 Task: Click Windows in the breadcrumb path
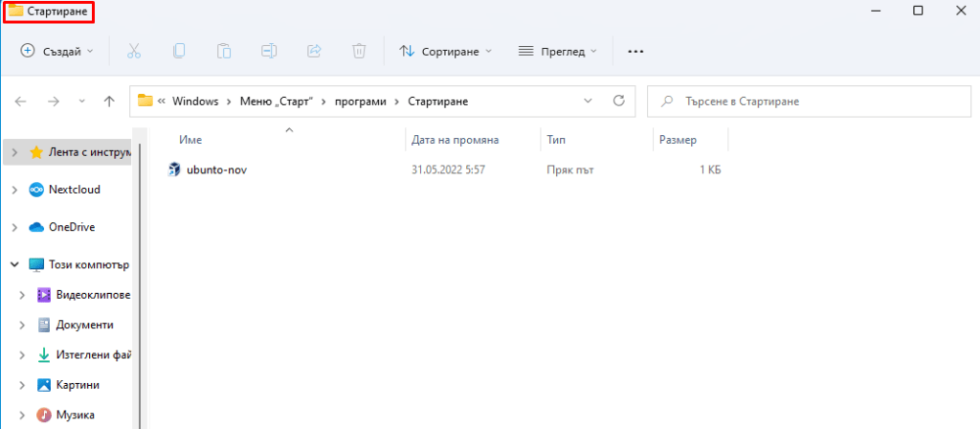click(x=195, y=102)
